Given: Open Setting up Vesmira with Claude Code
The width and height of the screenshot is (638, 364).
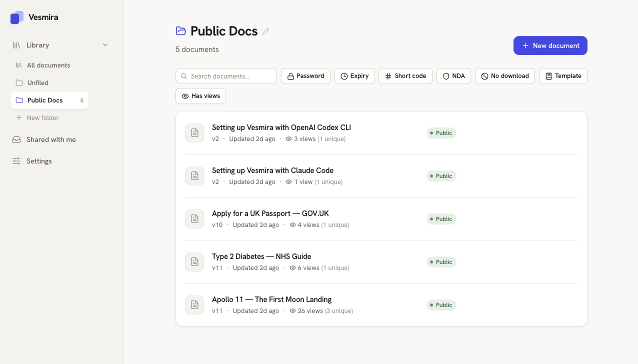Looking at the screenshot, I should [272, 170].
